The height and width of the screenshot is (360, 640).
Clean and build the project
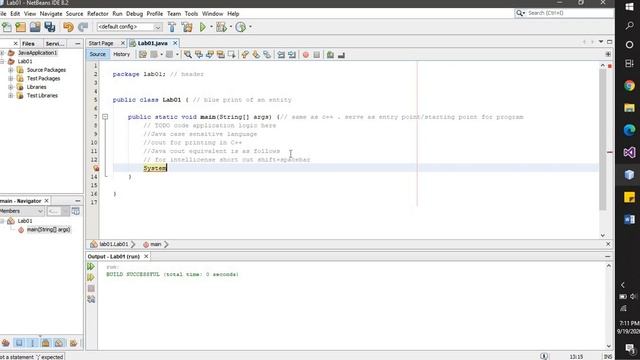click(x=187, y=27)
